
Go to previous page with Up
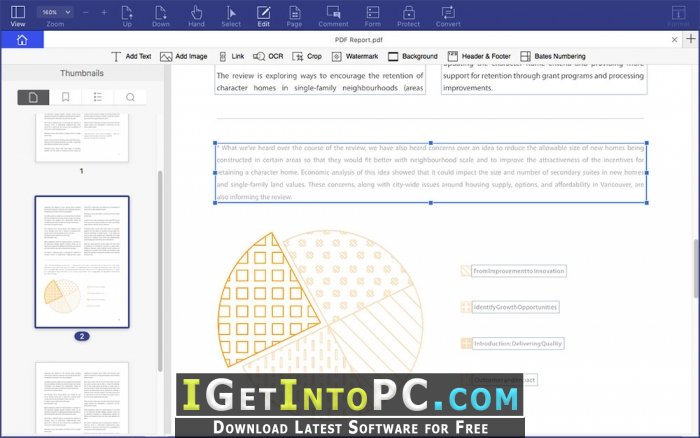coord(127,17)
